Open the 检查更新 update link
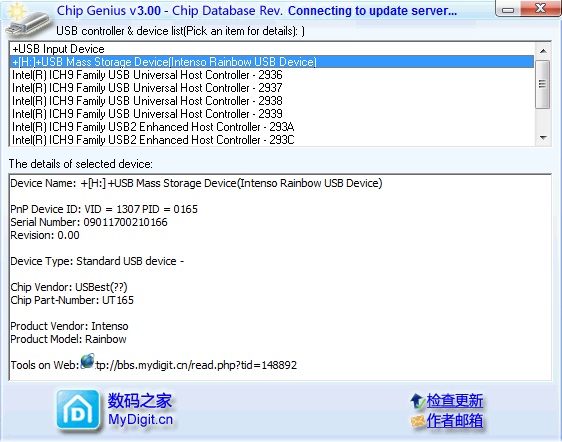The width and height of the screenshot is (562, 442). coord(454,401)
